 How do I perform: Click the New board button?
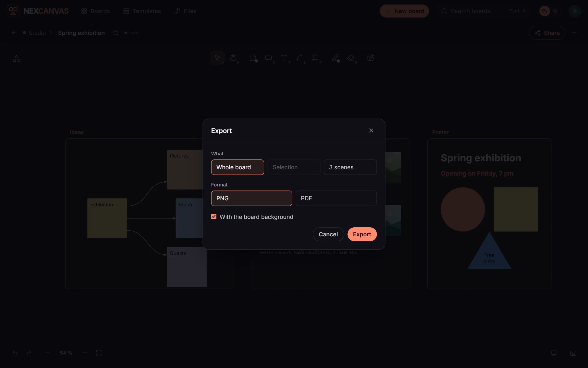(x=404, y=11)
